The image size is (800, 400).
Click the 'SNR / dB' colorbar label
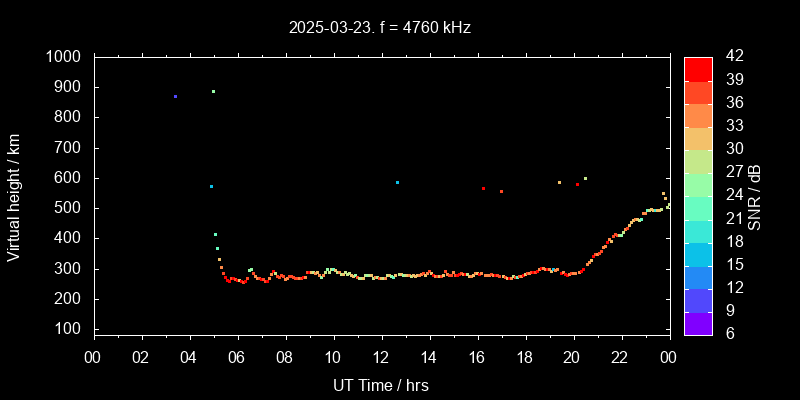(x=755, y=195)
